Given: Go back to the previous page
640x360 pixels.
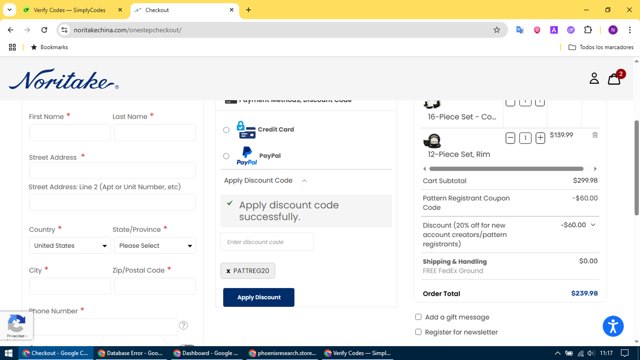Looking at the screenshot, I should click(x=11, y=30).
